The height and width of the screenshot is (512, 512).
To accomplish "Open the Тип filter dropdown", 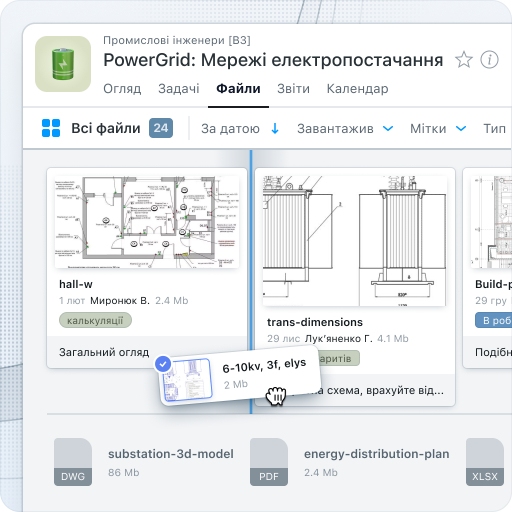I will (495, 129).
